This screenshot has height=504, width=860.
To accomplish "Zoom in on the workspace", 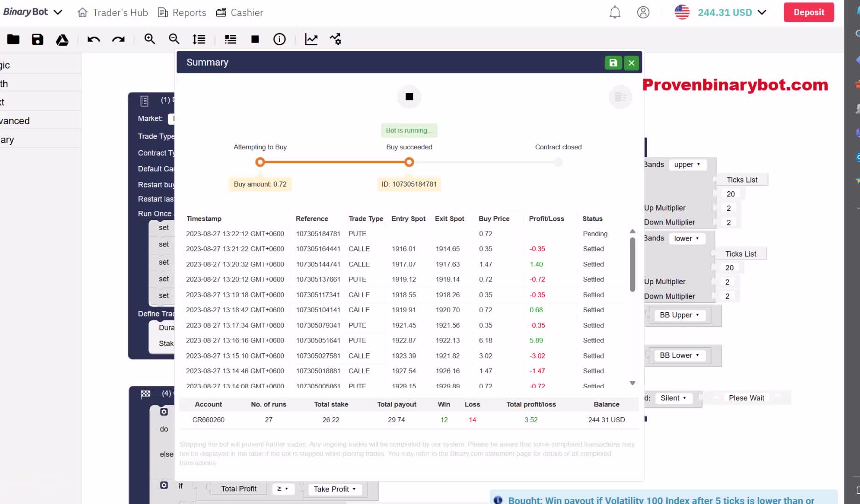I will tap(149, 39).
